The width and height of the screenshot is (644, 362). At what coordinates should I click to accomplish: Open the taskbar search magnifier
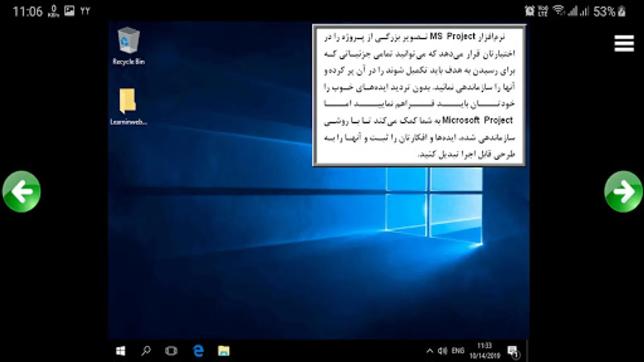pyautogui.click(x=146, y=351)
